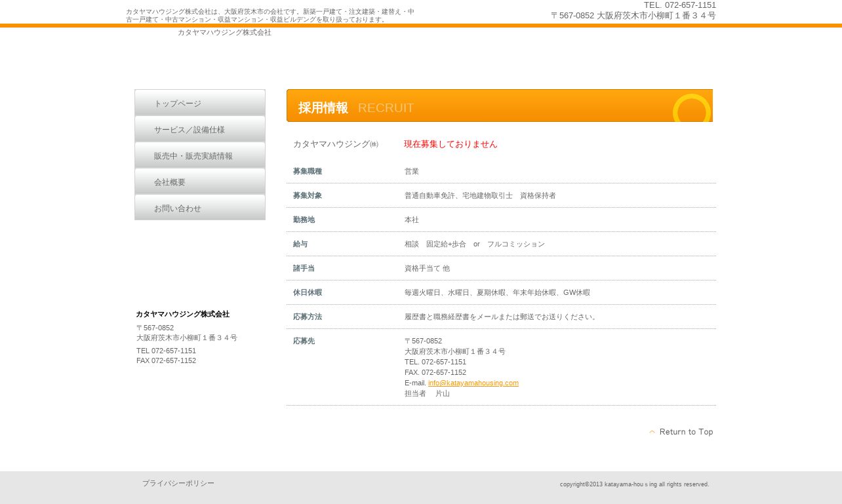842x504 pixels.
Task: Click the sidebar bold カタヤマハウジング株式会社 company name
Action: [x=183, y=314]
